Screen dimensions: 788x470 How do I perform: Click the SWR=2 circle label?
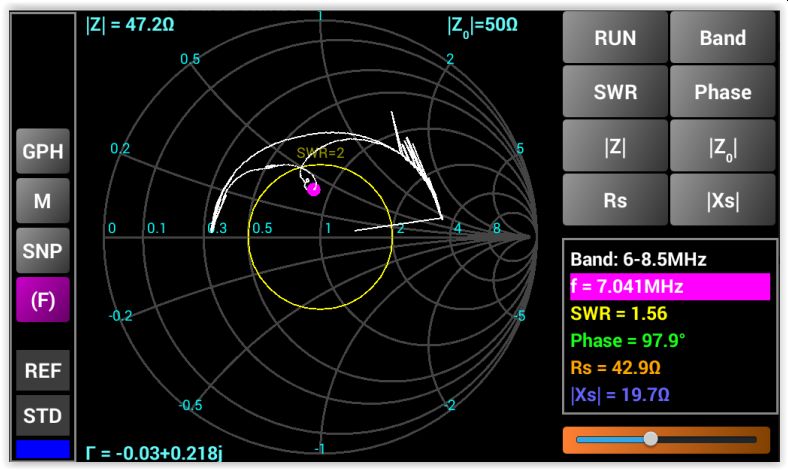coord(320,153)
